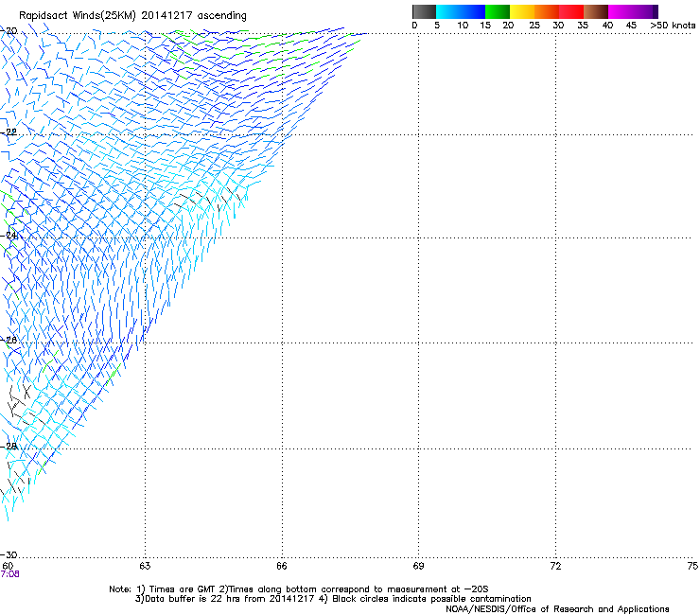Click the yellow 20-25 knots legend segment
This screenshot has height=615, width=700.
(x=522, y=11)
